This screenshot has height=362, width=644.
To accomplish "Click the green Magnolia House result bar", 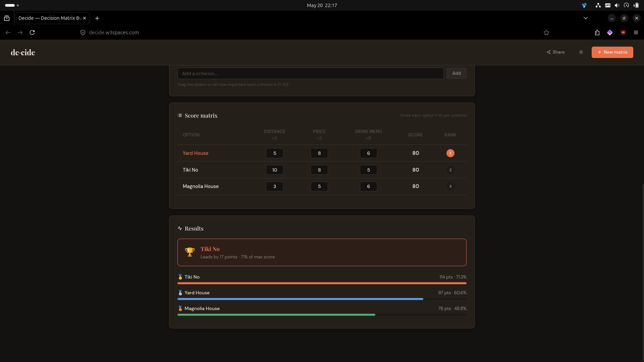I will (x=276, y=315).
